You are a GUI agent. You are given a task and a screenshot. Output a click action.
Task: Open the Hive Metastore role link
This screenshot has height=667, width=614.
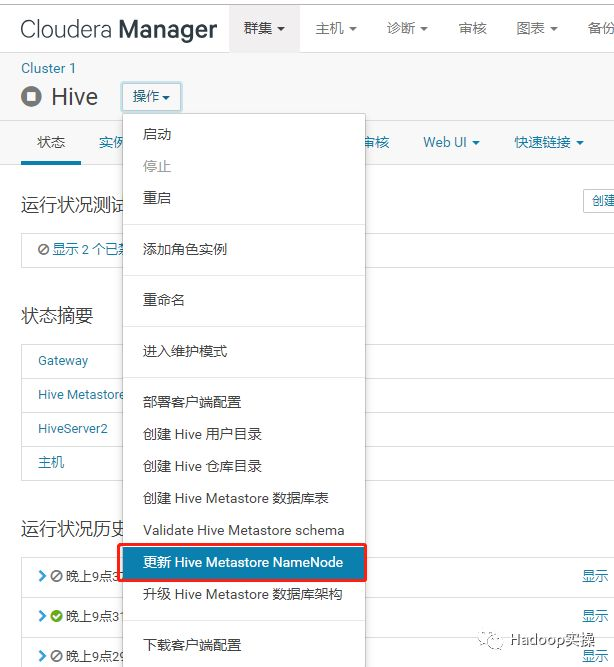80,395
